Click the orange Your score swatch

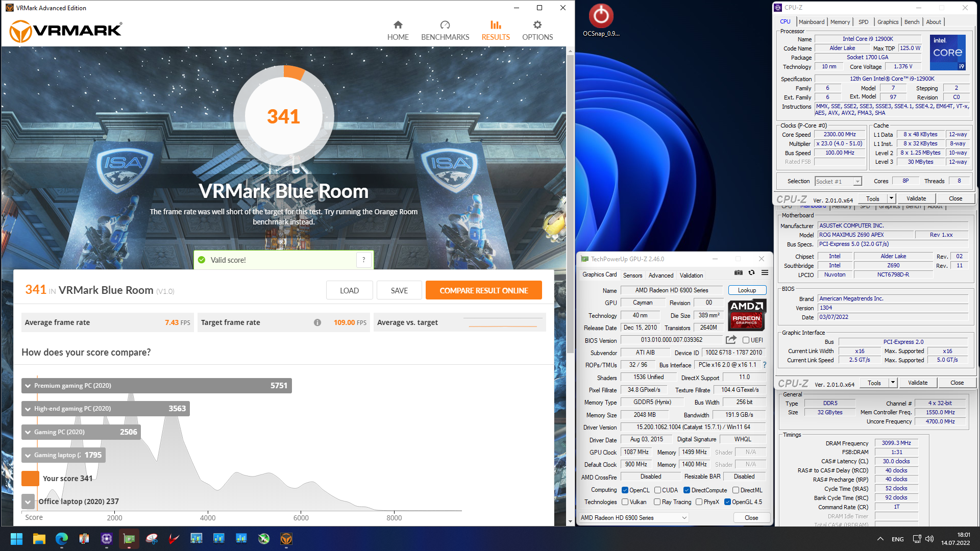click(30, 479)
